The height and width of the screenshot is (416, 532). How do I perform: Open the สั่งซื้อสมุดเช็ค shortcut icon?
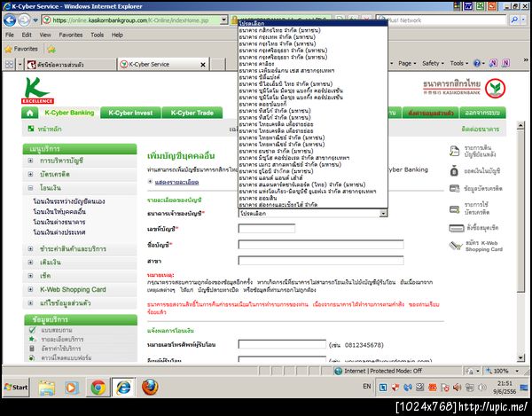point(457,228)
